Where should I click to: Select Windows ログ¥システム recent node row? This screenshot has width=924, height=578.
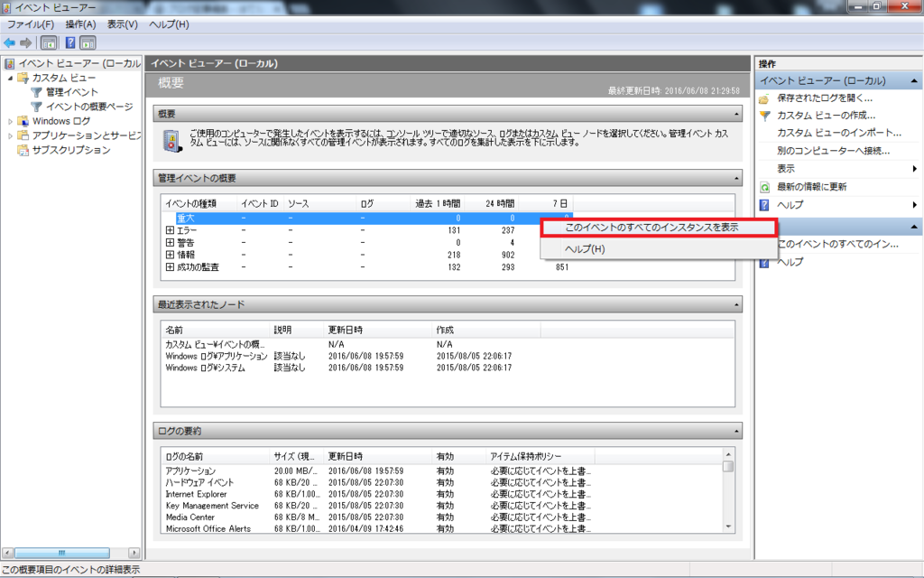[353, 368]
